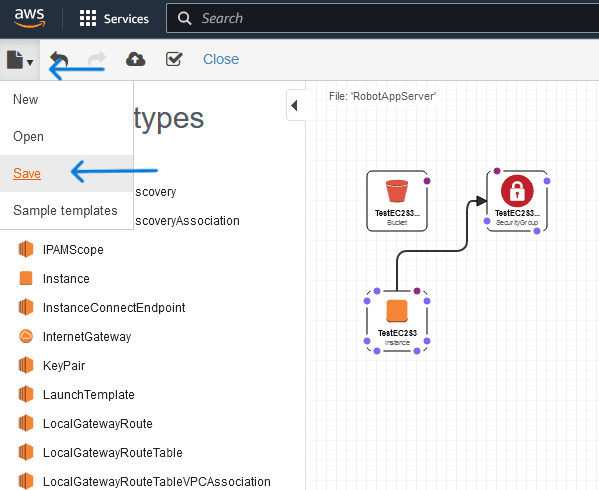This screenshot has width=599, height=490.
Task: Select the TestEC2S3 Instance node
Action: (397, 321)
